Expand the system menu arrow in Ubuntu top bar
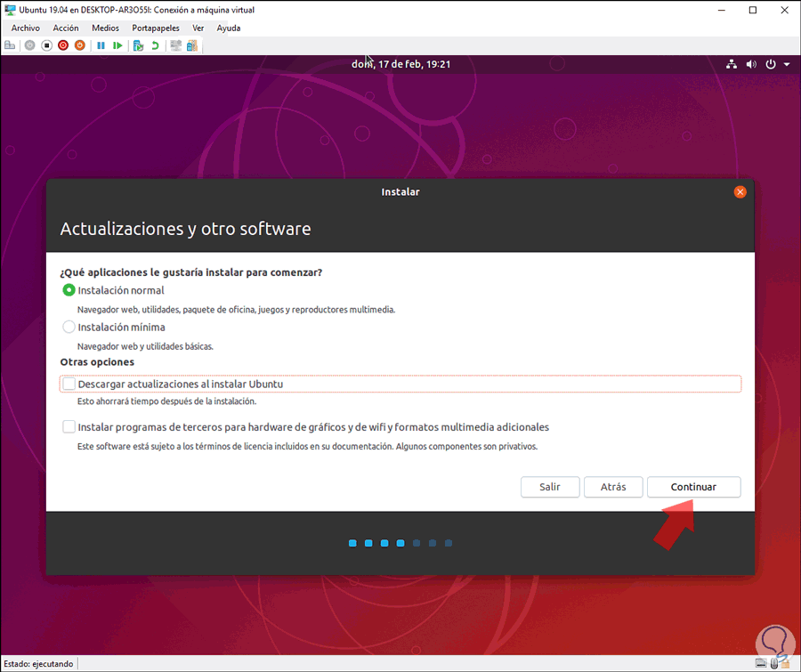The image size is (801, 672). pyautogui.click(x=787, y=64)
